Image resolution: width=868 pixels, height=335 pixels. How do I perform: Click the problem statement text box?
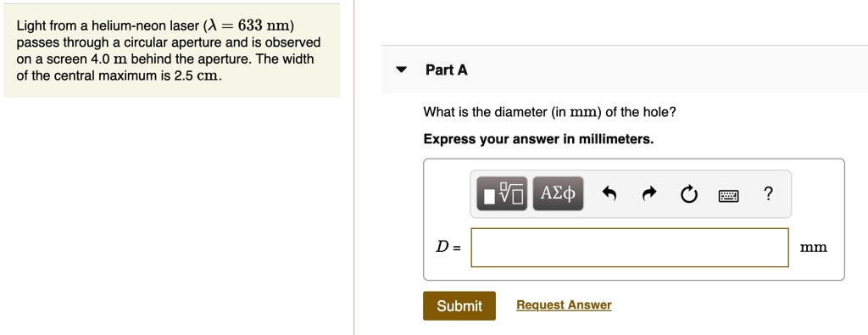tap(171, 50)
